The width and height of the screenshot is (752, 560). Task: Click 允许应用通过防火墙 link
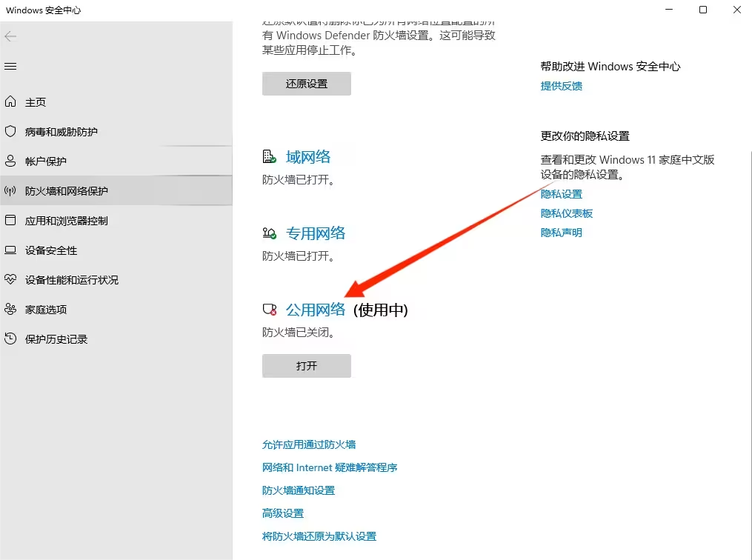tap(309, 444)
